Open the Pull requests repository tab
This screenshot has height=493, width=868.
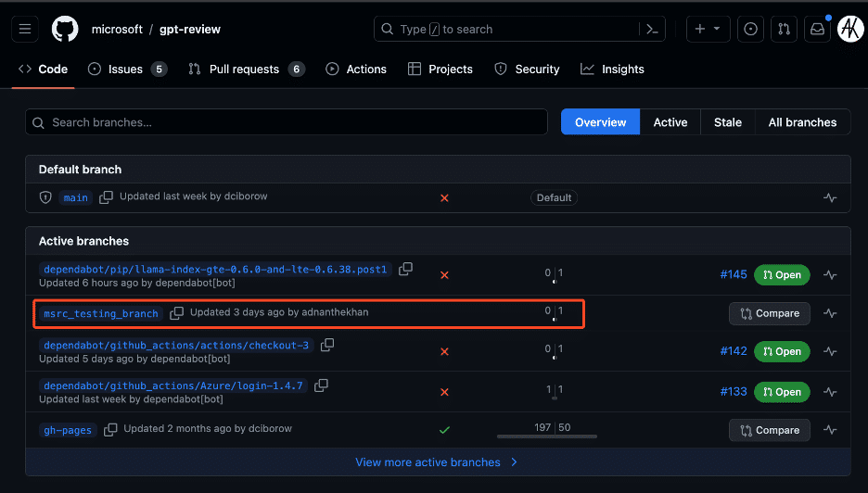pyautogui.click(x=246, y=70)
